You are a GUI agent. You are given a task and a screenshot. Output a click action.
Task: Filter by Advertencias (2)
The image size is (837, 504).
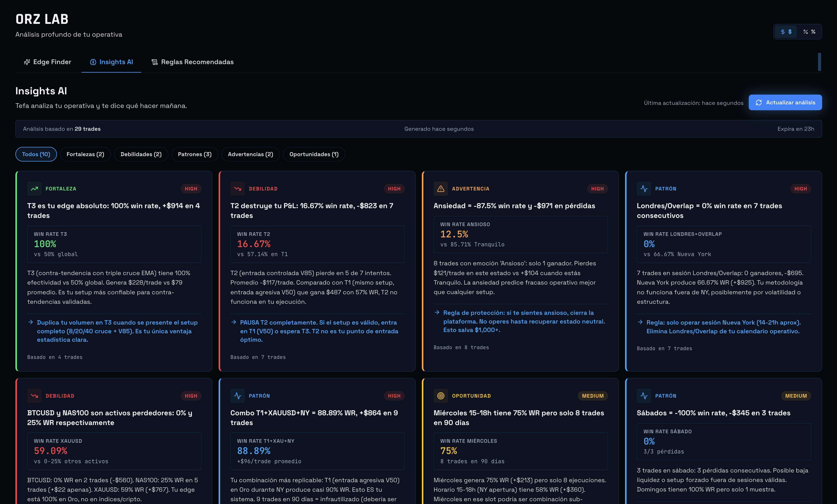[x=250, y=154]
